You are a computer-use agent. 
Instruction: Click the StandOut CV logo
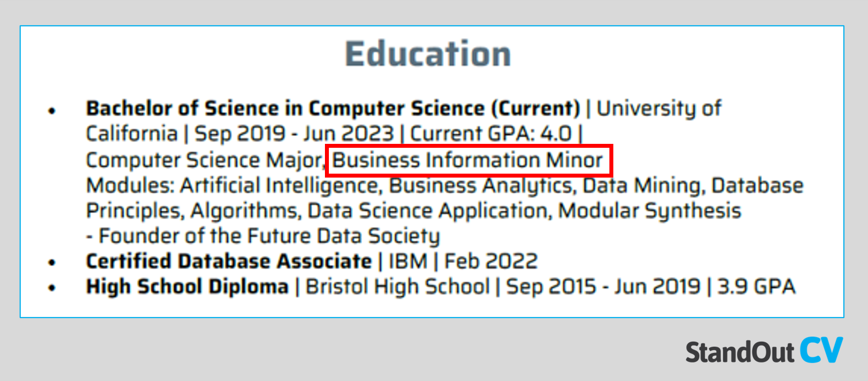(764, 351)
